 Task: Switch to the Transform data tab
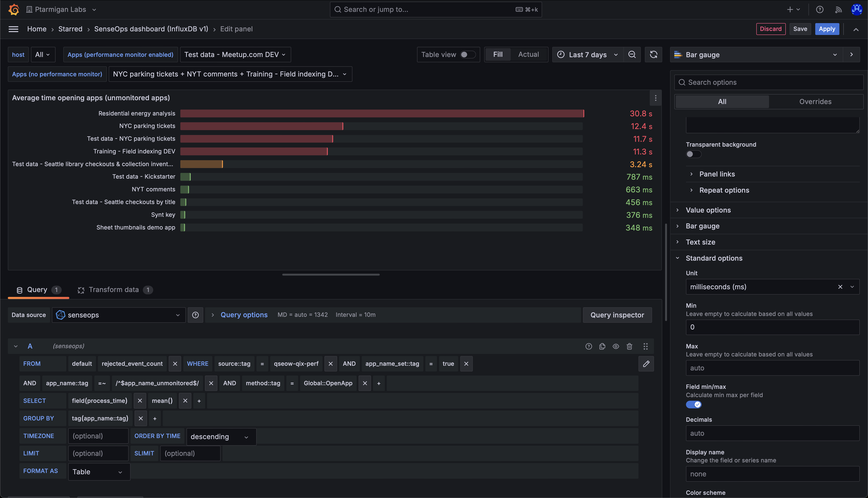point(114,289)
